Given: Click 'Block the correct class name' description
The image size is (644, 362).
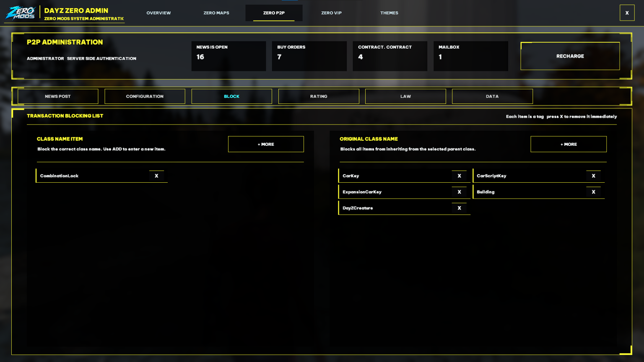Looking at the screenshot, I should point(101,149).
